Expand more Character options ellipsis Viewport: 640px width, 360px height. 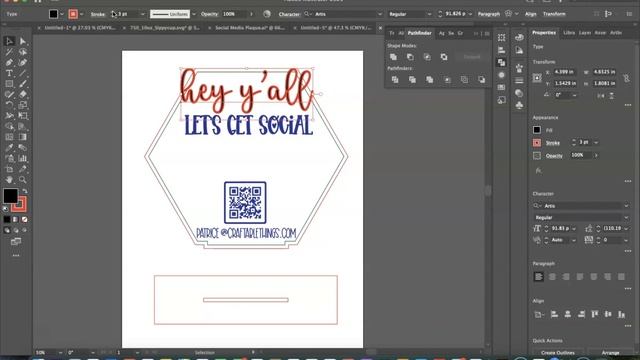tap(628, 251)
